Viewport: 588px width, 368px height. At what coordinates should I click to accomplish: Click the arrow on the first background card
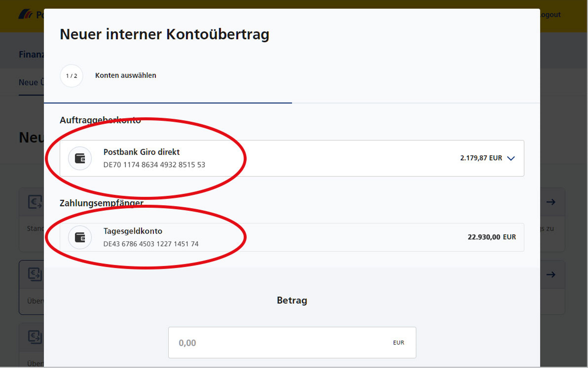click(x=551, y=202)
